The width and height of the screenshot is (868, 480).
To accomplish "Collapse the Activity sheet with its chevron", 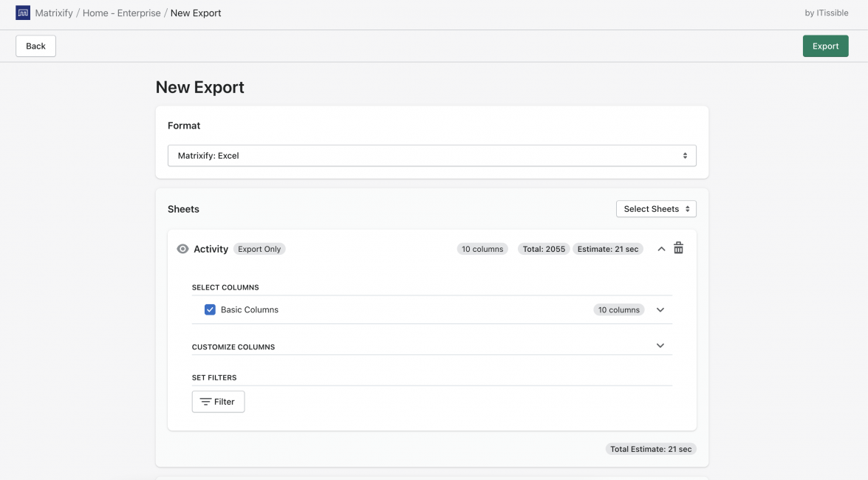I will click(x=661, y=248).
